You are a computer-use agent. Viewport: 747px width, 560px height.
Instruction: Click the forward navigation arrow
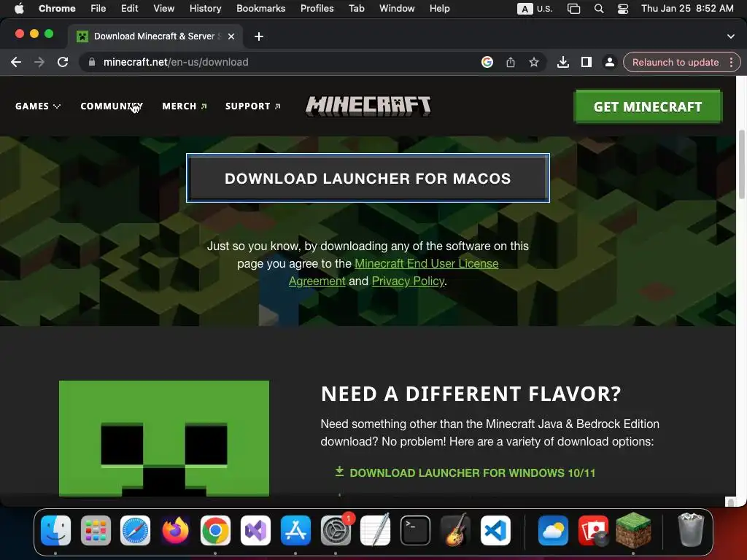[x=39, y=62]
